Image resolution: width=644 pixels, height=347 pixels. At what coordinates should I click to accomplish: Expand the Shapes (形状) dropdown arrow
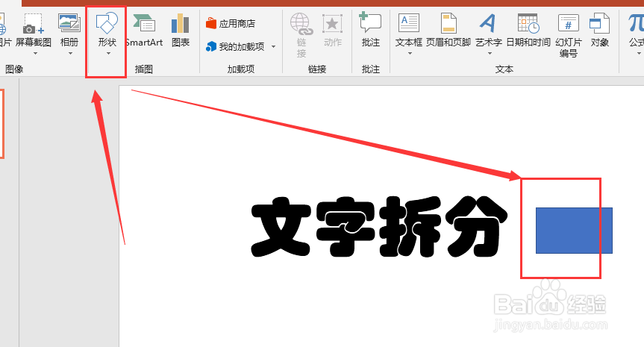[x=108, y=54]
